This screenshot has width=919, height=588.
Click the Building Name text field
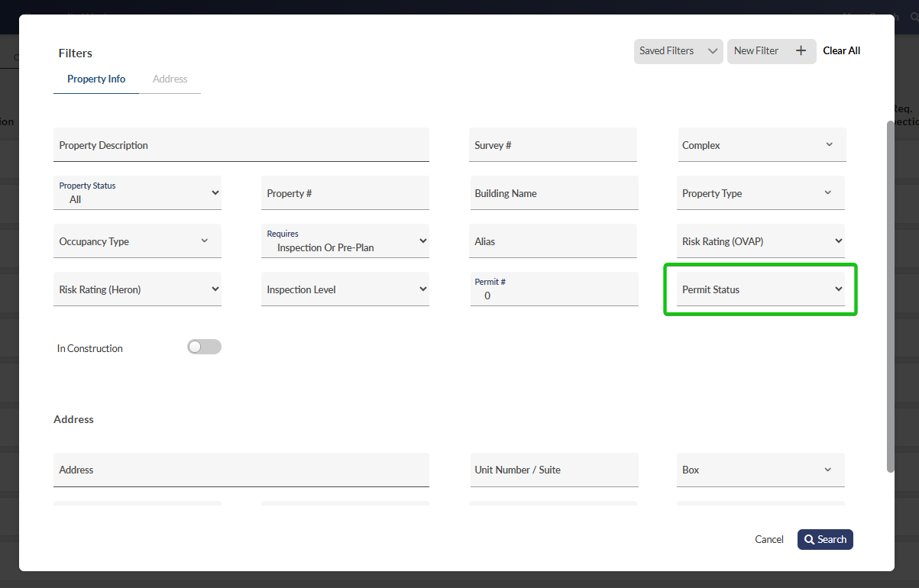(x=553, y=193)
